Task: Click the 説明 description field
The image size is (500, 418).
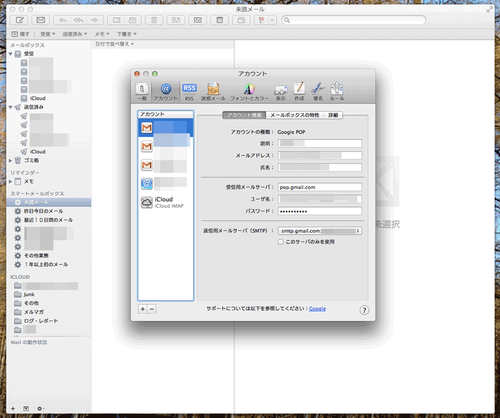Action: [320, 144]
